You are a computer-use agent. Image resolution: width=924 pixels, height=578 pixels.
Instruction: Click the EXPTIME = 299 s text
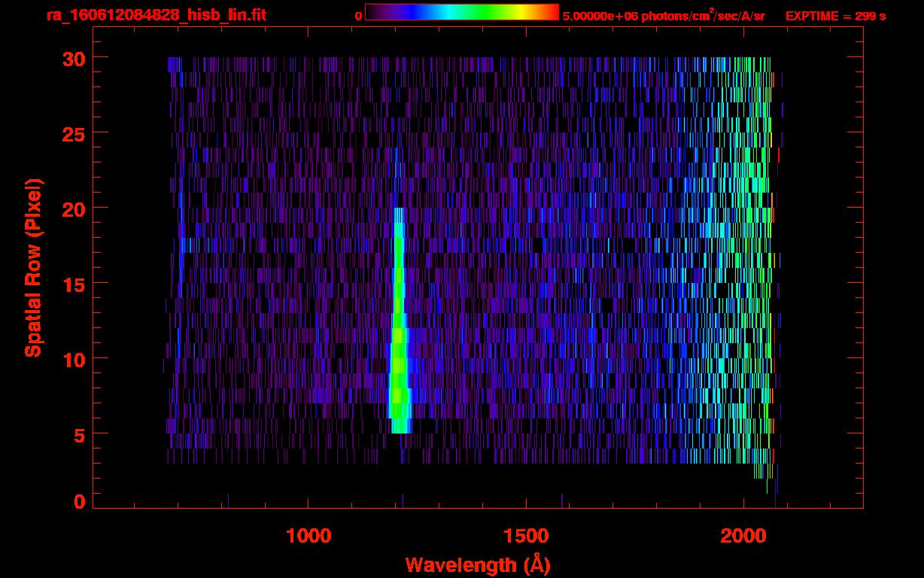click(835, 16)
